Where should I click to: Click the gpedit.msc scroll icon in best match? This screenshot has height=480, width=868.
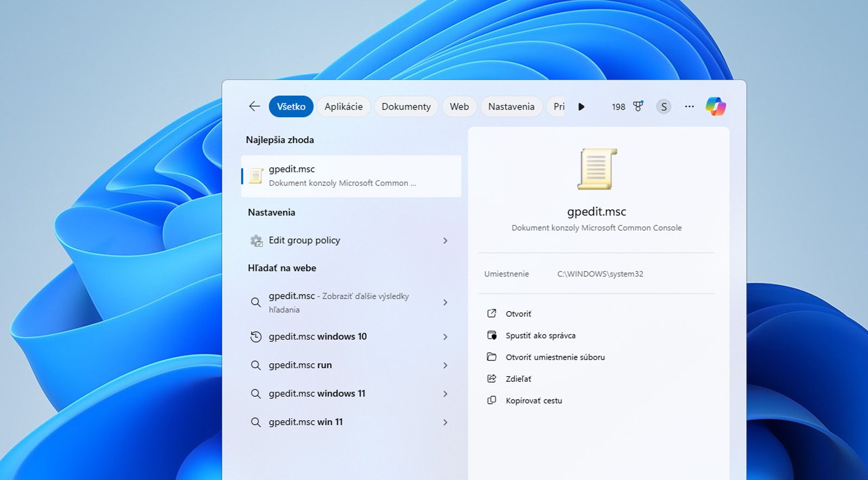tap(256, 176)
